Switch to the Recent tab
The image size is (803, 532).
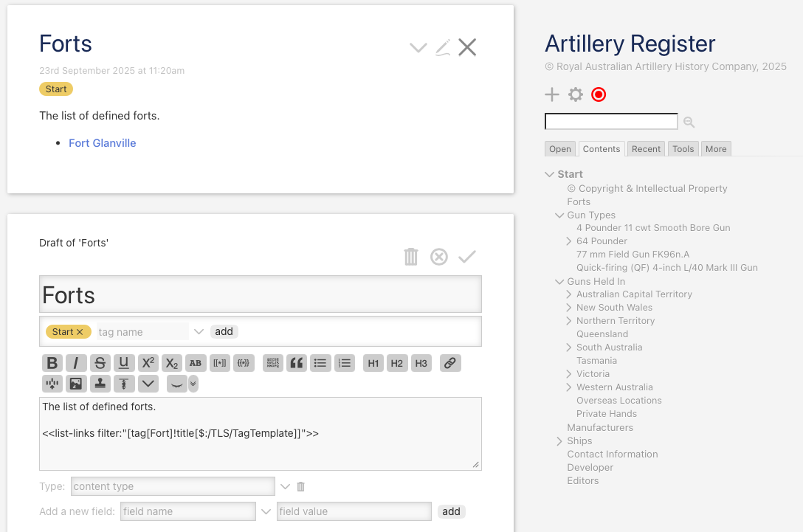(x=646, y=149)
